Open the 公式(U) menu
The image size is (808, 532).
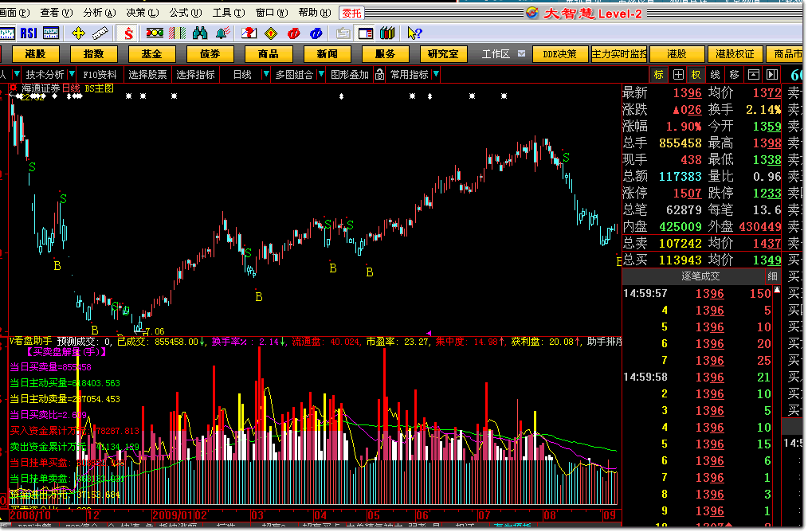[186, 13]
